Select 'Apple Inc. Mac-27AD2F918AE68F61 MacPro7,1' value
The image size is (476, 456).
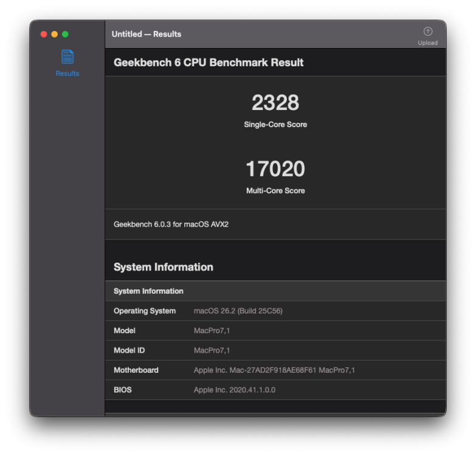pyautogui.click(x=274, y=370)
